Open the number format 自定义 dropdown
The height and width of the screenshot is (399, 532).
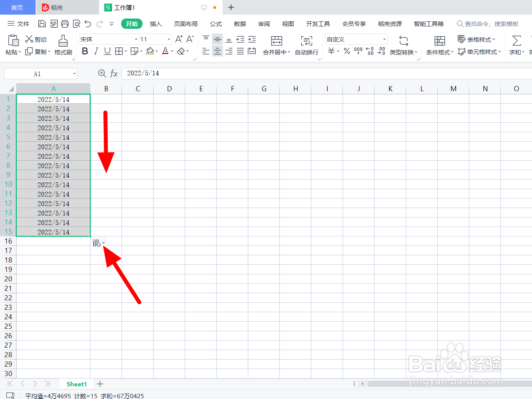click(x=384, y=39)
